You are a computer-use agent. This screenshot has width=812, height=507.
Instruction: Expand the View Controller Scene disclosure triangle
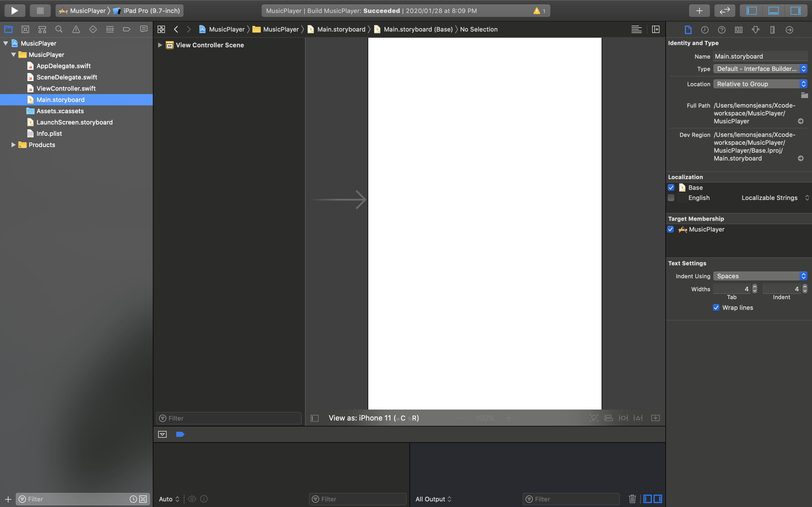[160, 45]
